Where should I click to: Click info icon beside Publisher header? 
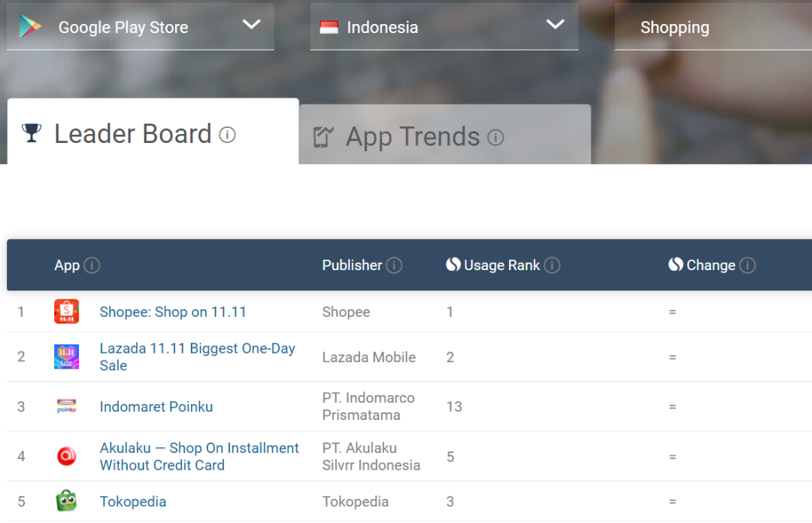point(394,265)
